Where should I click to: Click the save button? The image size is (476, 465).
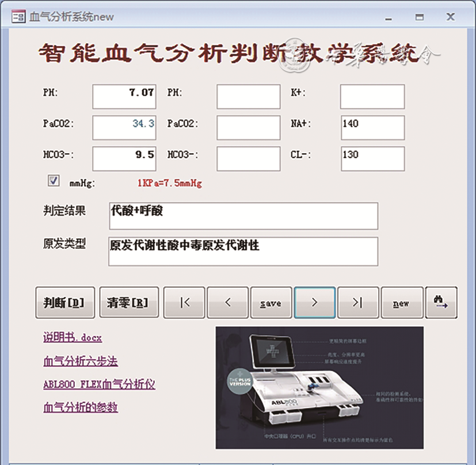click(x=271, y=303)
